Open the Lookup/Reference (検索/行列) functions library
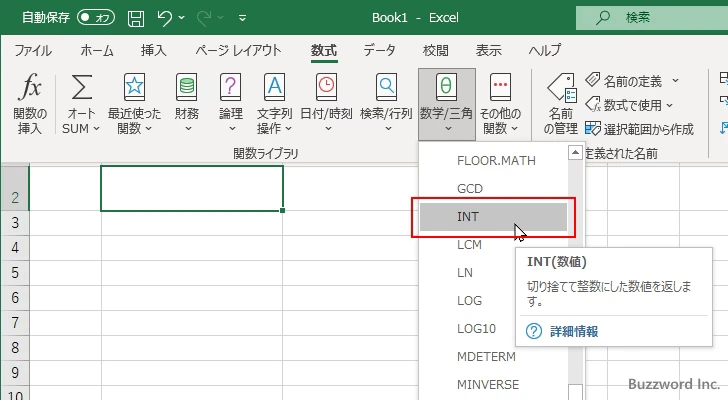This screenshot has height=400, width=728. [x=386, y=104]
